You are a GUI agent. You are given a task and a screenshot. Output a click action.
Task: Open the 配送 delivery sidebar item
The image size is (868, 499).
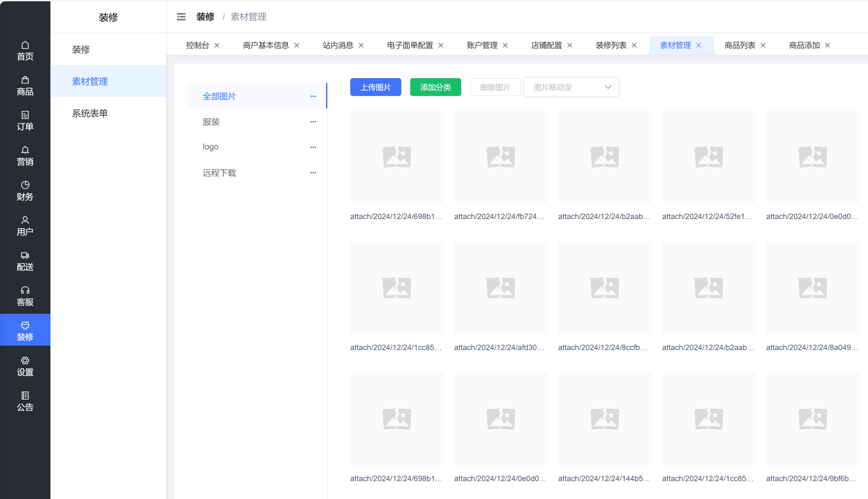click(x=25, y=261)
